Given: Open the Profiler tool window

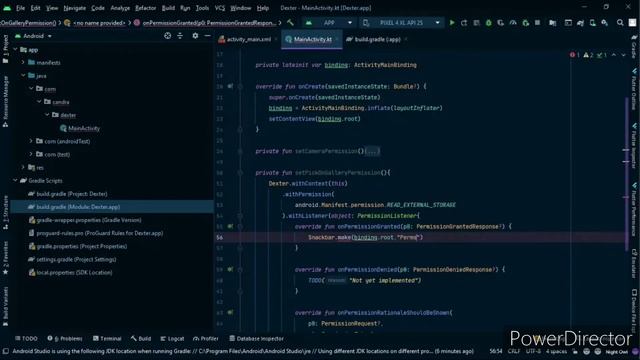Looking at the screenshot, I should (x=206, y=338).
